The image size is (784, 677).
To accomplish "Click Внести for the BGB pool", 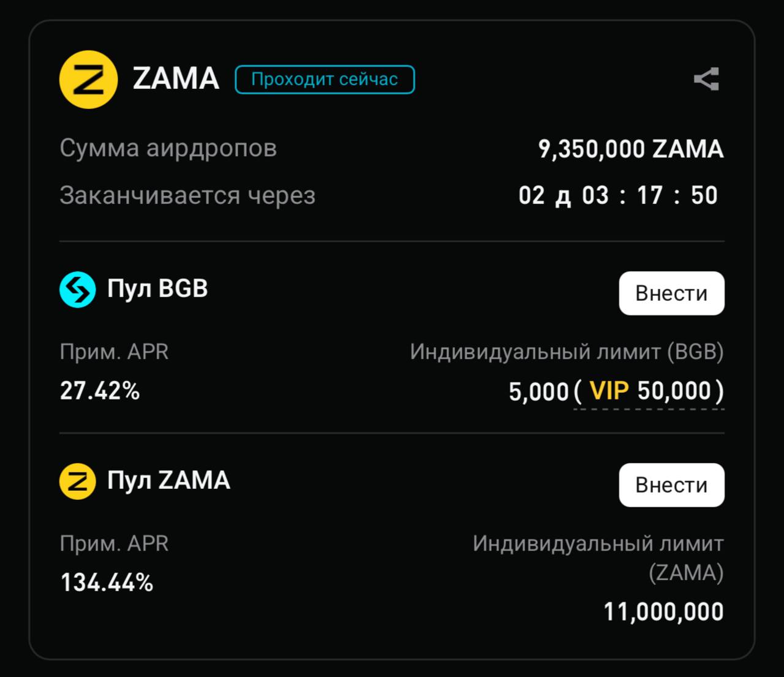I will (x=671, y=293).
